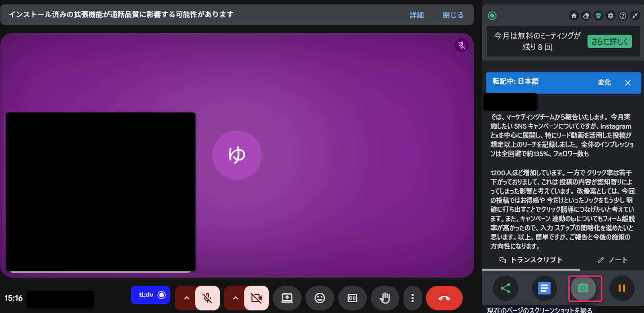This screenshot has width=644, height=313.
Task: Pause recording with the orange pause button
Action: 621,288
